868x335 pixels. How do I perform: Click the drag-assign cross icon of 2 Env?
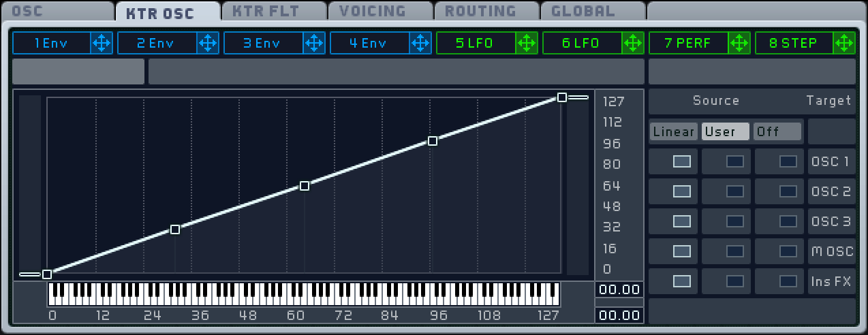tap(208, 44)
